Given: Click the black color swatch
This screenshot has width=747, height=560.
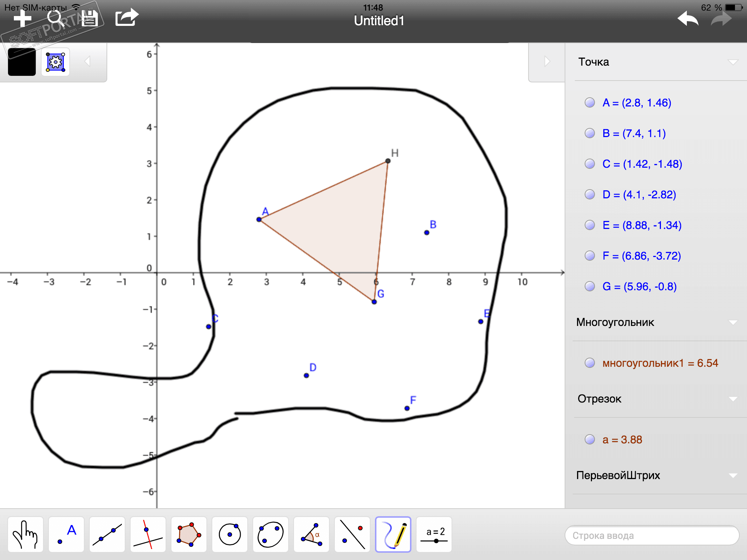Looking at the screenshot, I should [x=22, y=62].
